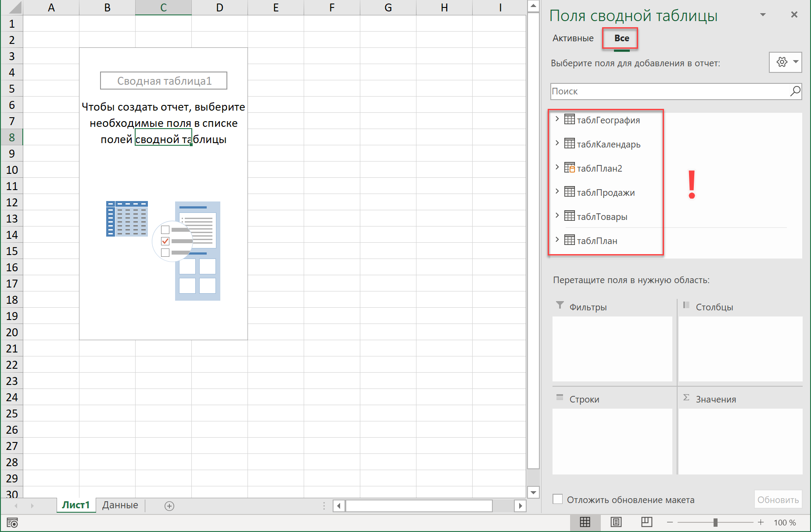Viewport: 811px width, 532px height.
Task: Click the vertical scroll down arrow
Action: (x=533, y=492)
